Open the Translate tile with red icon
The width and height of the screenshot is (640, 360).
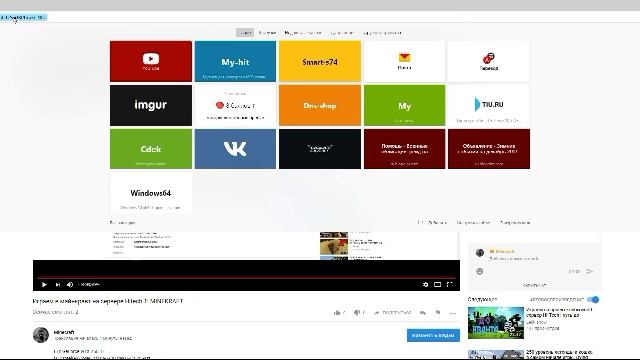pos(489,61)
